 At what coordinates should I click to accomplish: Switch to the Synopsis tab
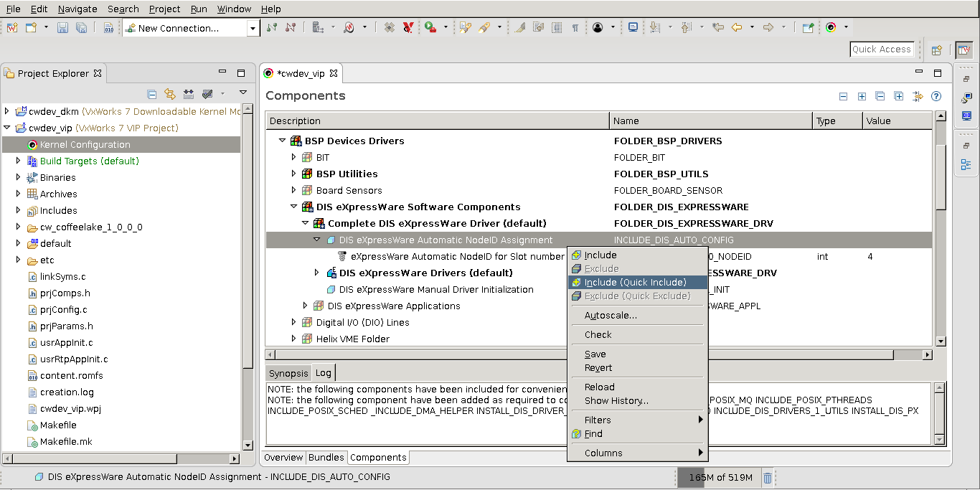coord(288,373)
